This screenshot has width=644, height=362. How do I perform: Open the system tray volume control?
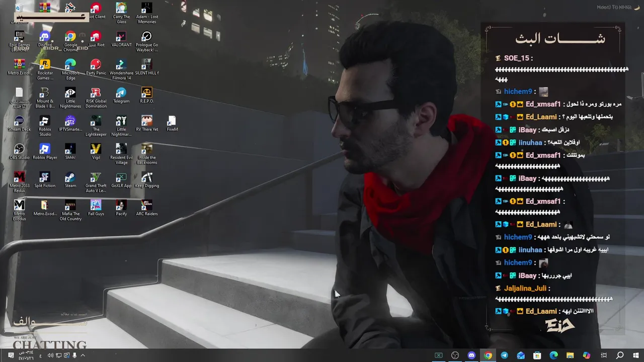pos(50,355)
